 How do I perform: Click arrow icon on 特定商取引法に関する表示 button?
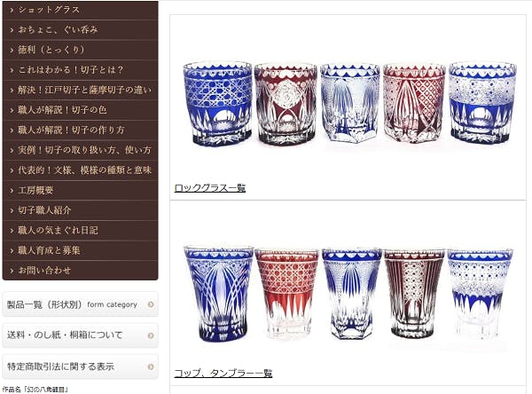[151, 366]
